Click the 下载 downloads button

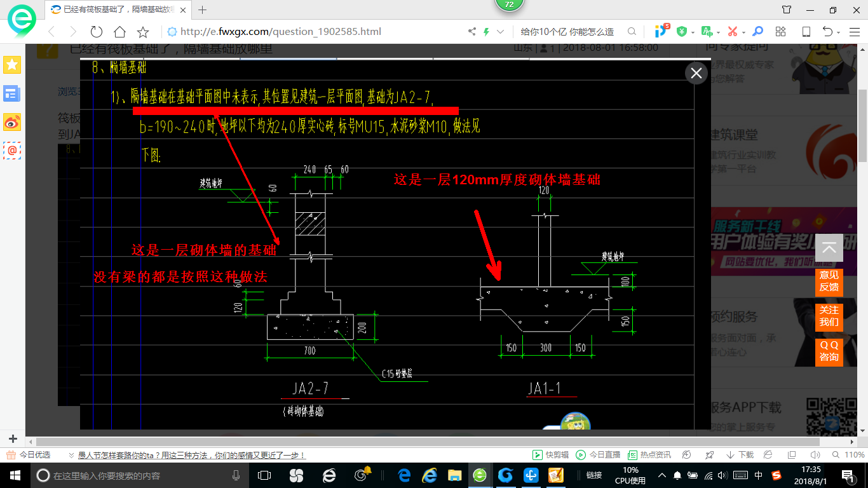[740, 455]
